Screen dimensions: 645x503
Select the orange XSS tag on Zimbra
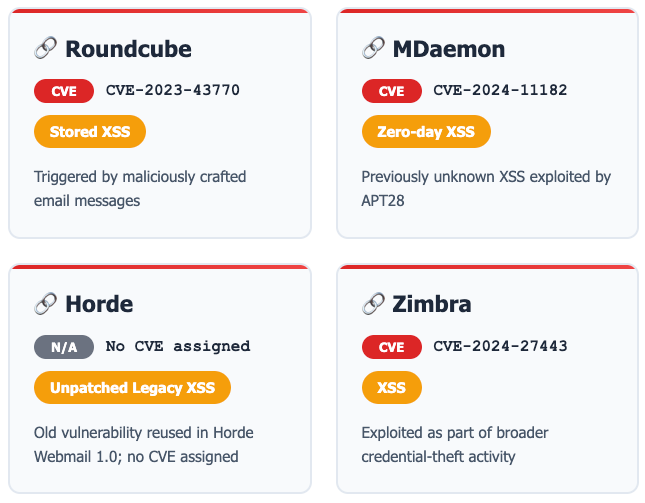(392, 387)
